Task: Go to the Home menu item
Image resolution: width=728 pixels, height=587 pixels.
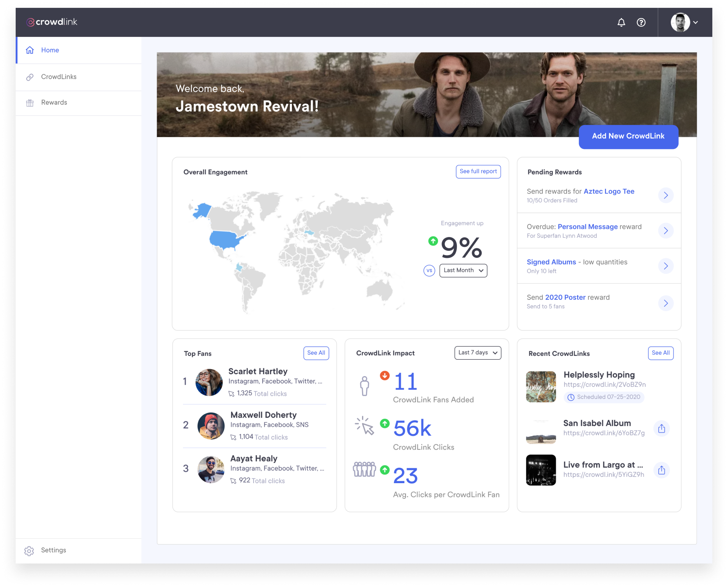Action: [78, 50]
